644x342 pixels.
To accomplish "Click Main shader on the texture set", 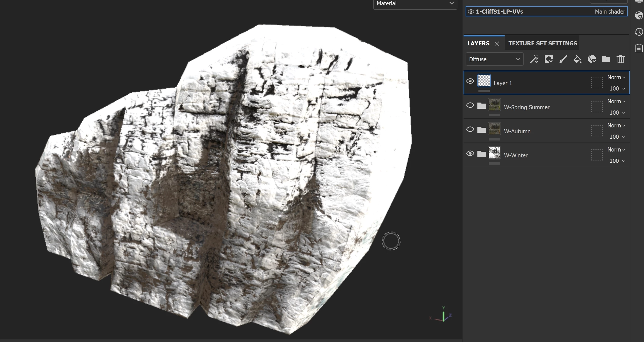I will pos(610,12).
